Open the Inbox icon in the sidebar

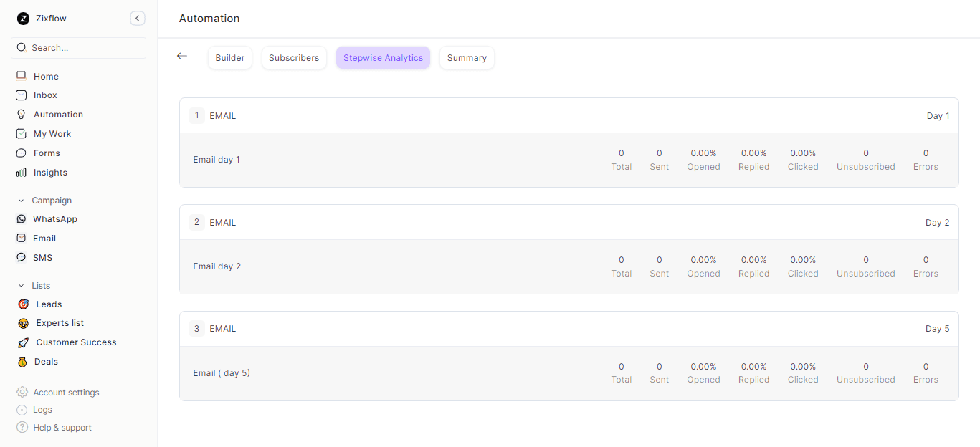22,95
